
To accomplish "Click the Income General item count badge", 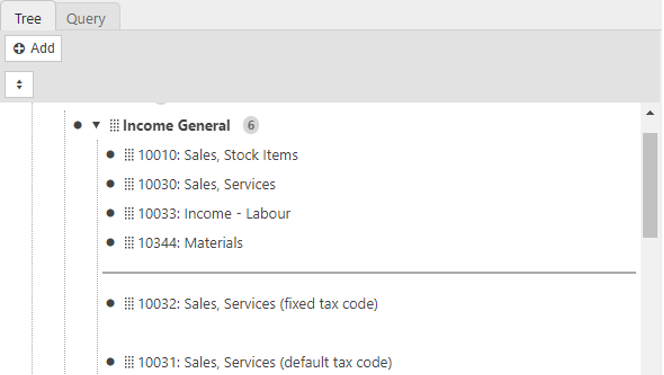I will (x=251, y=125).
